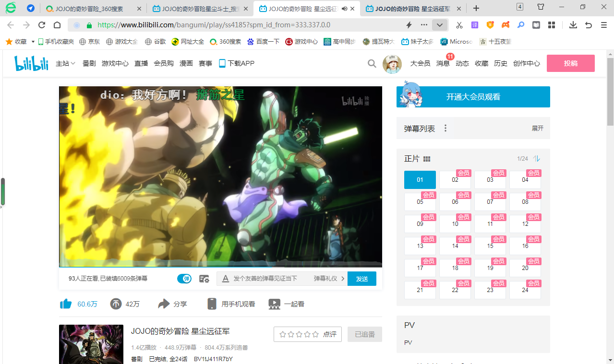This screenshot has width=614, height=364.
Task: Open the browser extensions grid icon
Action: tap(552, 25)
